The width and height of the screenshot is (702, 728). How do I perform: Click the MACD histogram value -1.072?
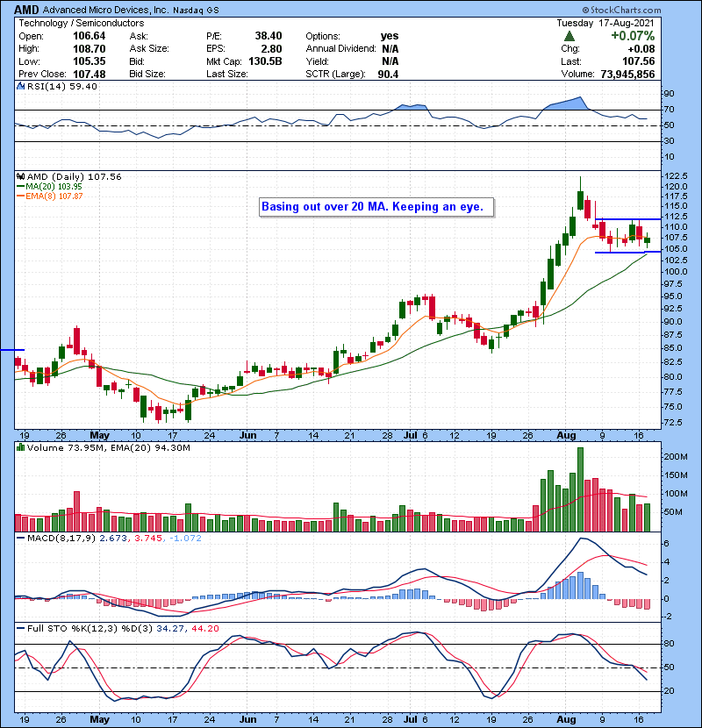click(x=185, y=539)
